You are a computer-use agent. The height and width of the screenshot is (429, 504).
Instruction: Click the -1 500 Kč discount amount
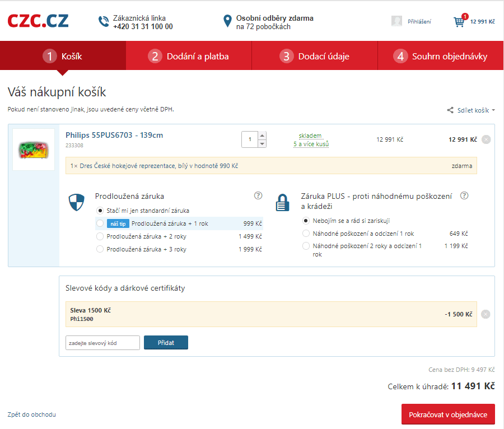point(458,314)
